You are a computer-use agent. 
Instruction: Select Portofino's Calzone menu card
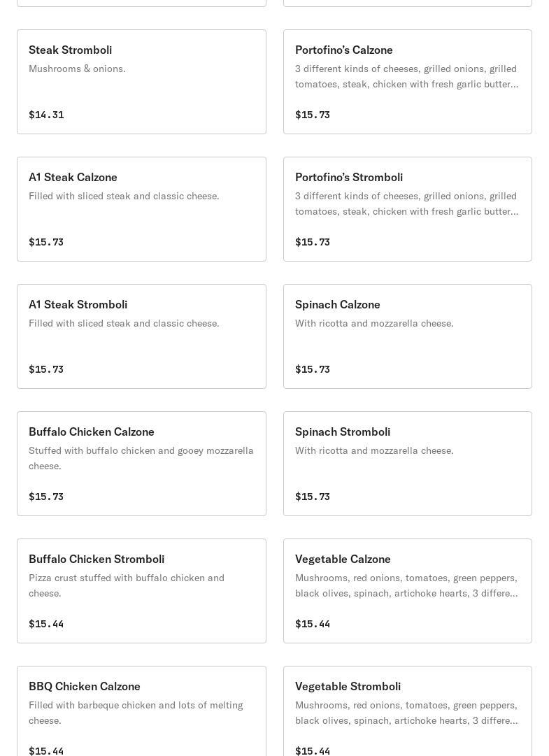pos(407,82)
